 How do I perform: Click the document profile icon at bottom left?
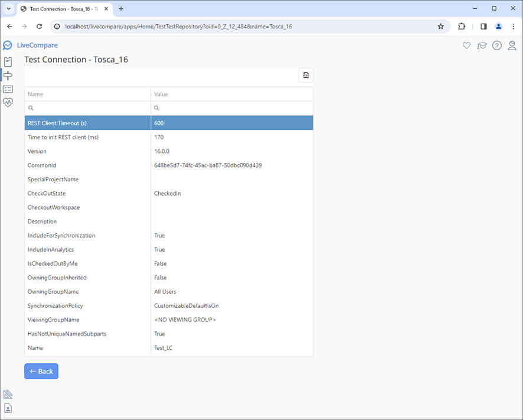coord(8,408)
